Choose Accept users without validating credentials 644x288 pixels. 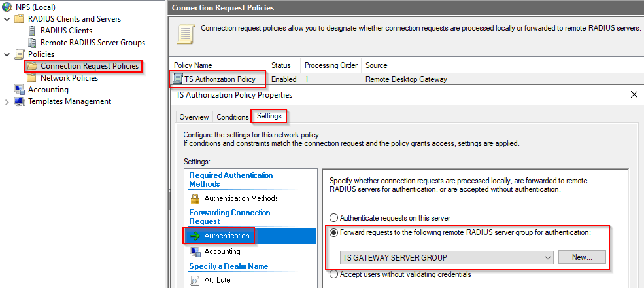point(334,274)
